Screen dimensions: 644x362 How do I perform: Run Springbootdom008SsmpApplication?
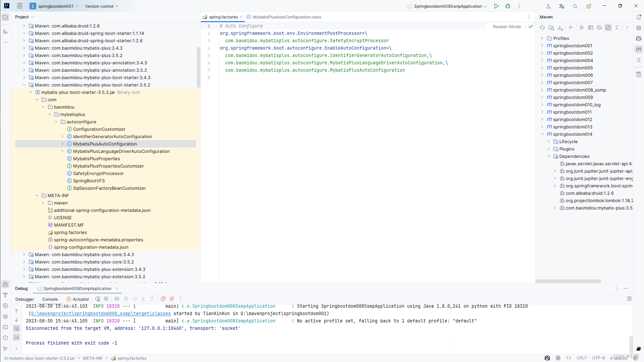(x=496, y=6)
